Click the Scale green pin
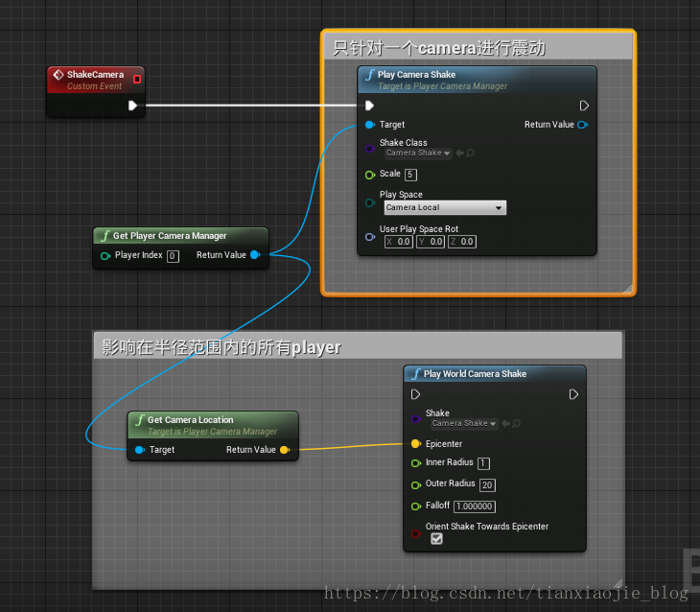The width and height of the screenshot is (700, 612). coord(369,175)
